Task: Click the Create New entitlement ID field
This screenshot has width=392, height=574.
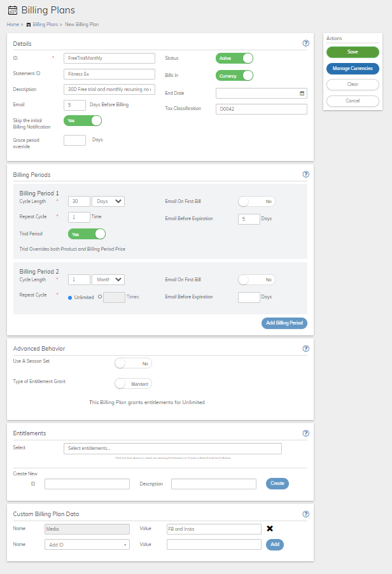Action: (x=87, y=484)
